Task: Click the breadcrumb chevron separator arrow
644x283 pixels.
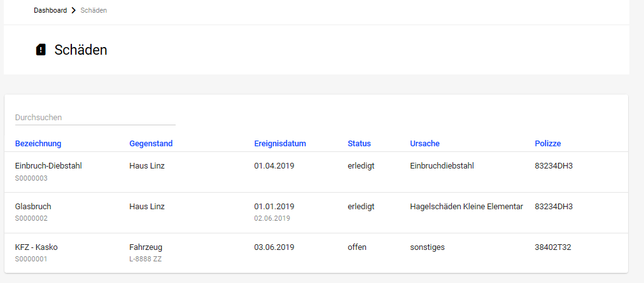Action: click(x=74, y=11)
